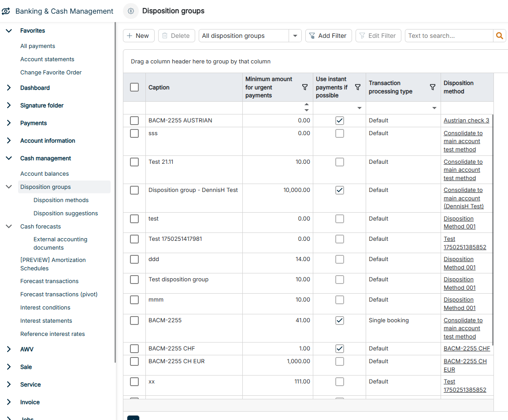Open Interest conditions
The image size is (508, 420).
45,308
